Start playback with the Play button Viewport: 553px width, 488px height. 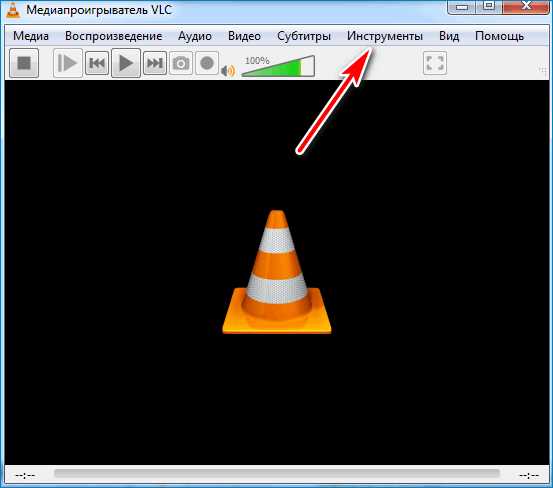click(x=126, y=63)
